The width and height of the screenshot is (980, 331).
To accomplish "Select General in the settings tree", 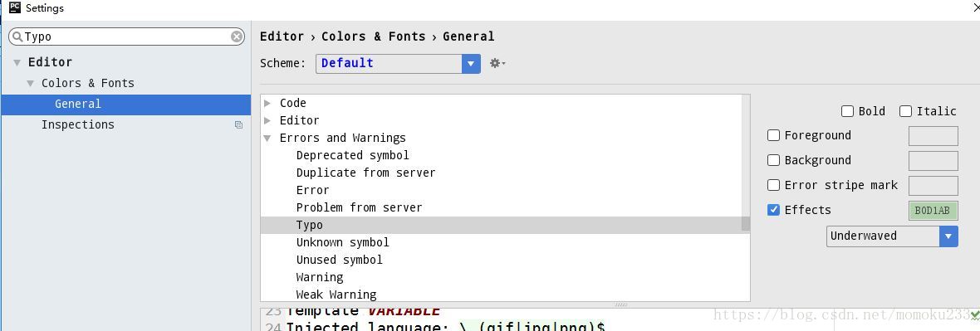I will pos(125,105).
